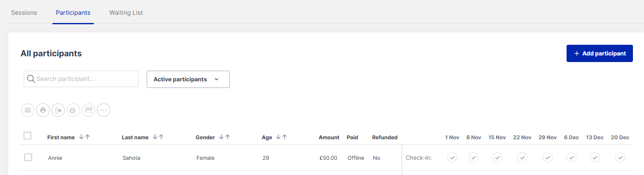Image resolution: width=644 pixels, height=175 pixels.
Task: Click the add card payment icon
Action: [88, 110]
